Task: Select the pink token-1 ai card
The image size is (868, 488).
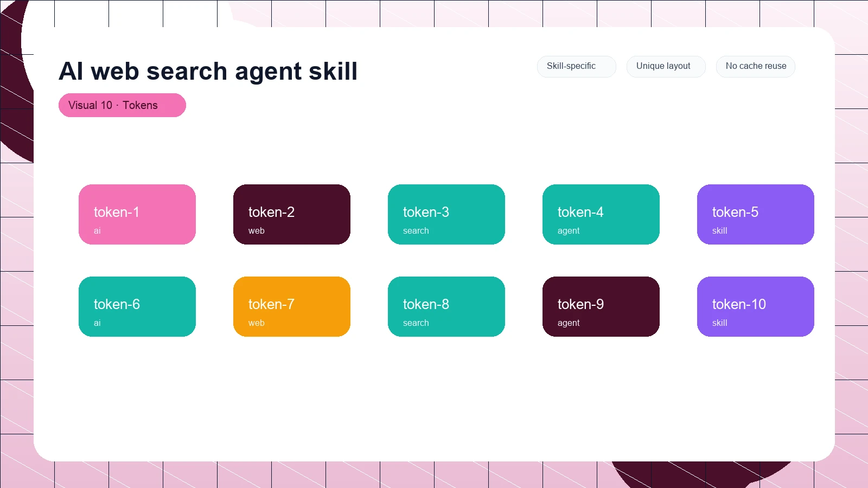Action: [137, 214]
